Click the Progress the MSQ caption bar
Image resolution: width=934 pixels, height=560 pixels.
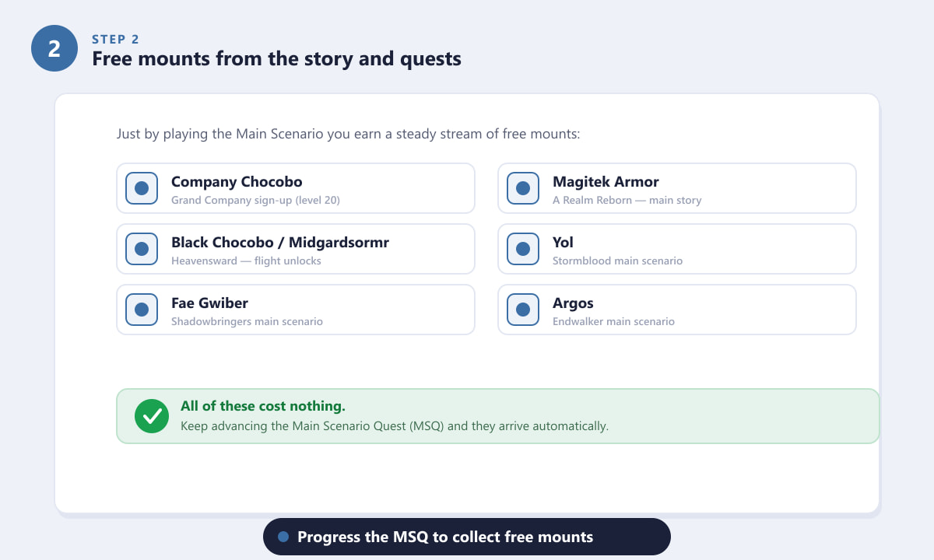(467, 537)
